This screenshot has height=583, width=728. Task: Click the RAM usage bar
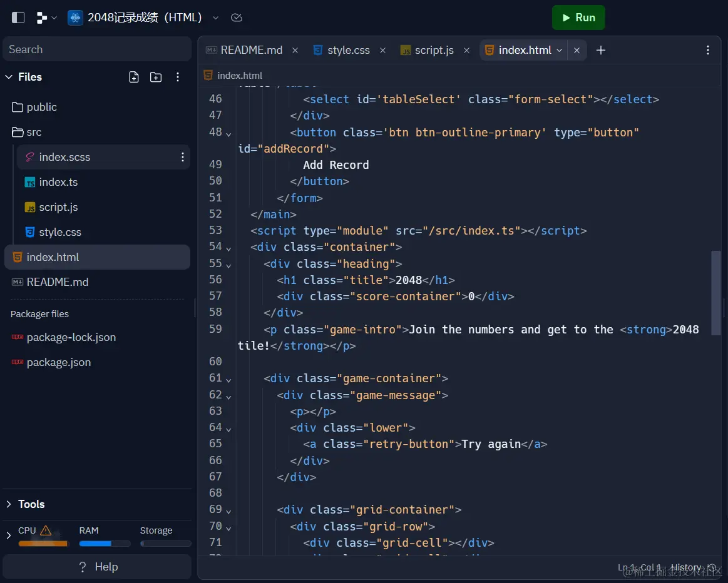point(105,544)
